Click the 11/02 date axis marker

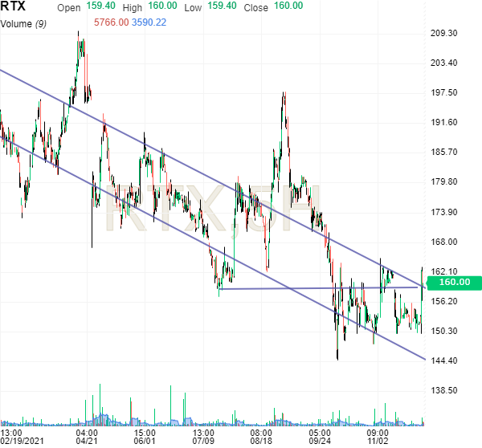pos(378,441)
